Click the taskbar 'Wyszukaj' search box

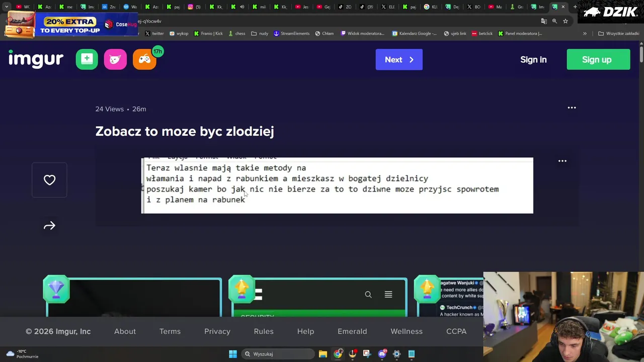278,354
